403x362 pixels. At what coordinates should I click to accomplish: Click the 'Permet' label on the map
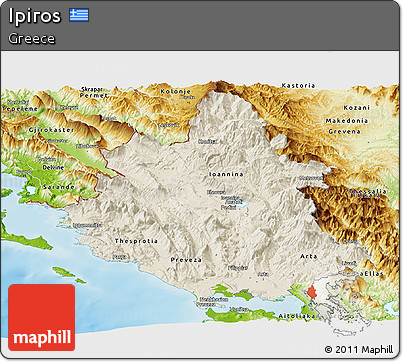[x=94, y=95]
